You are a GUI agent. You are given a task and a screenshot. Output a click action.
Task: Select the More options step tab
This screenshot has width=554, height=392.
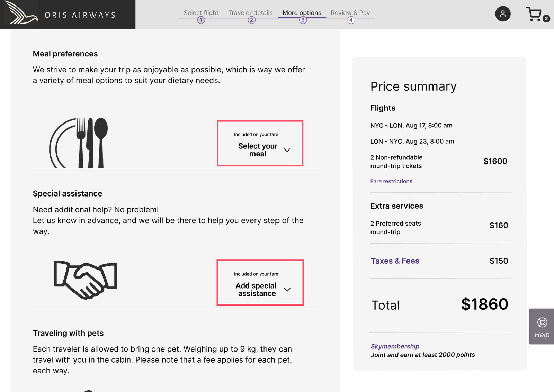[302, 13]
